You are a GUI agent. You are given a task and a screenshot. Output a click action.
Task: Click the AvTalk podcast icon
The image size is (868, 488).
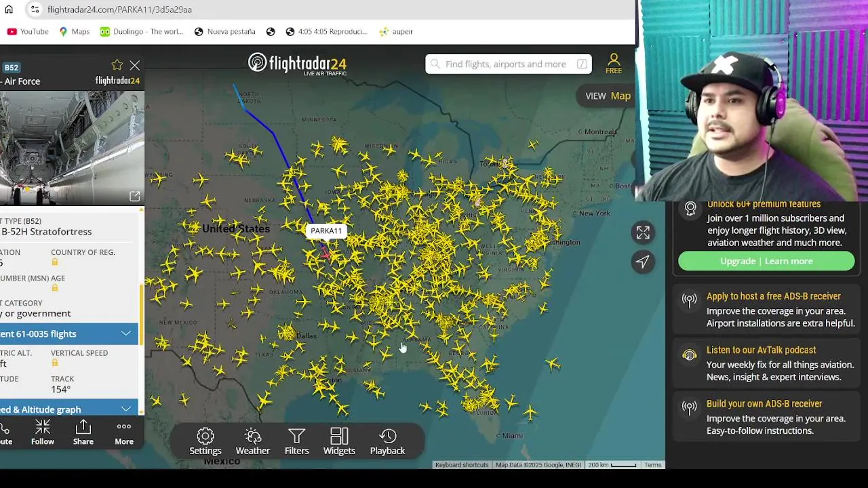[690, 354]
